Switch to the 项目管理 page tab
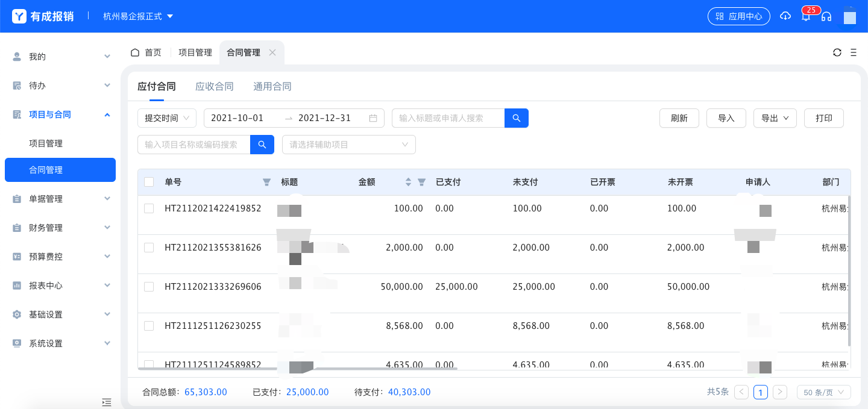The width and height of the screenshot is (868, 409). pos(195,52)
